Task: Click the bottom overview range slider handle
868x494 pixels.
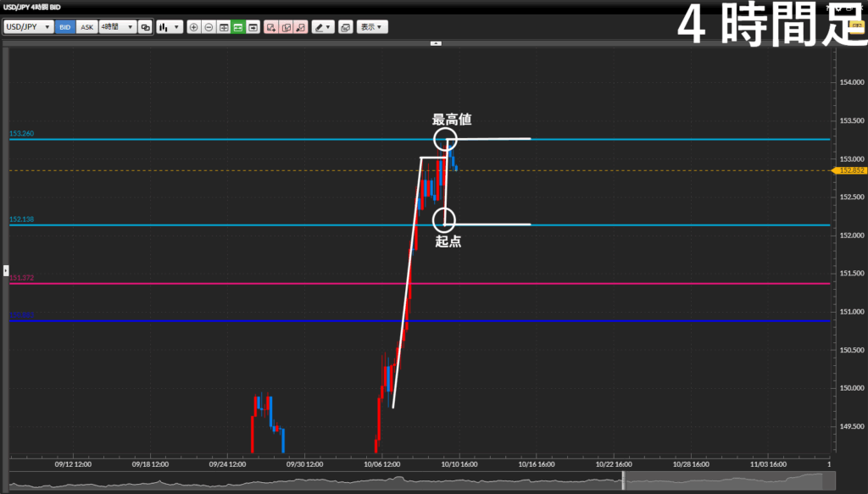Action: coord(623,480)
